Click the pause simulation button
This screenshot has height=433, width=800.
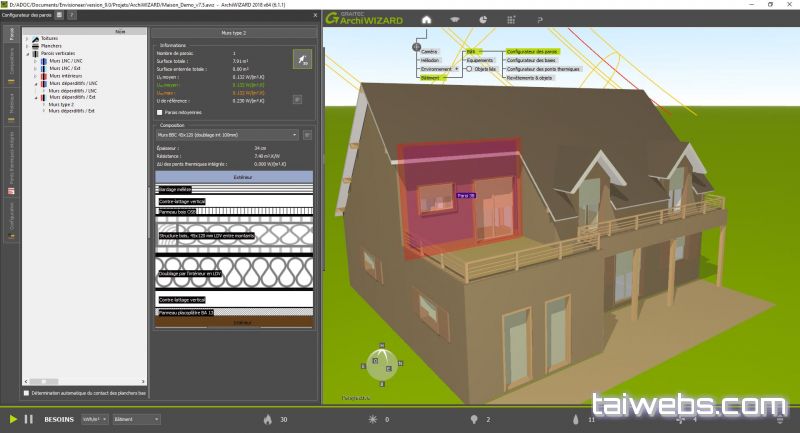(x=29, y=419)
